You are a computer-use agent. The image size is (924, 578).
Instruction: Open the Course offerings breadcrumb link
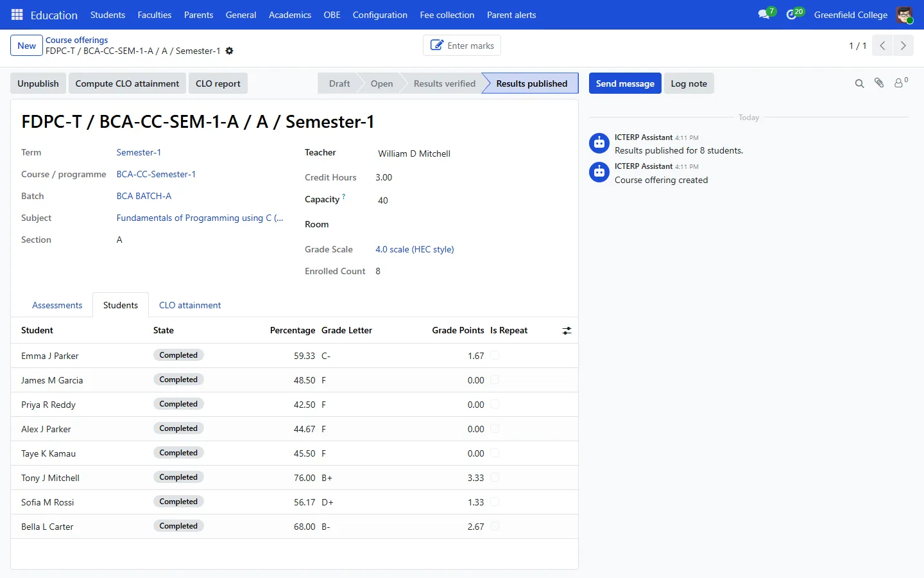pyautogui.click(x=76, y=40)
